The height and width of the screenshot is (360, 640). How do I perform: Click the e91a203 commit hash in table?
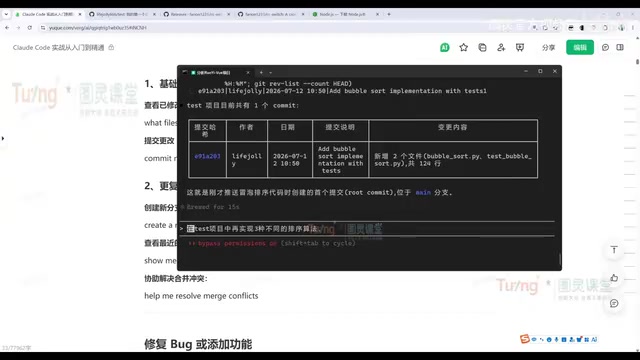click(x=207, y=156)
